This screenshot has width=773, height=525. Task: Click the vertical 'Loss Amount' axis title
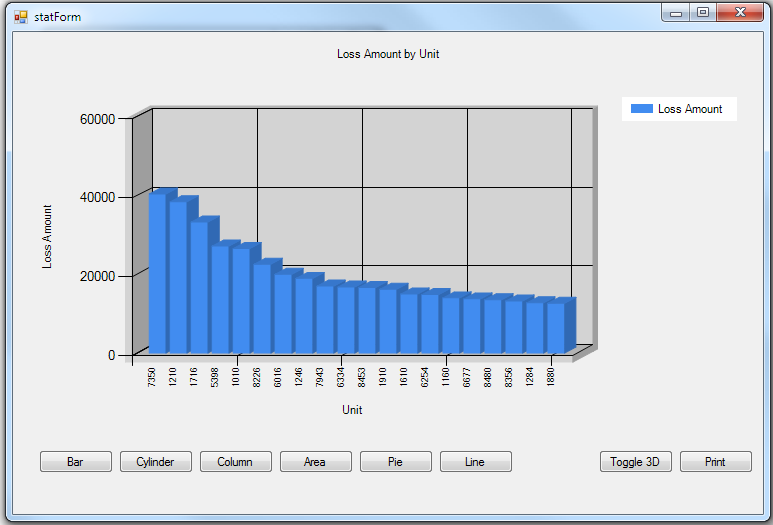pyautogui.click(x=47, y=237)
